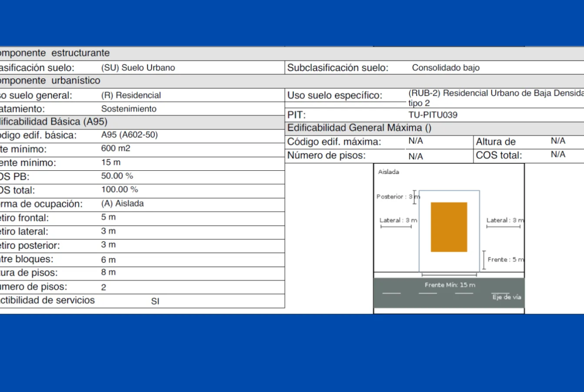Click the '6 m' between-blocks value
Image resolution: width=584 pixels, height=392 pixels.
tap(108, 260)
